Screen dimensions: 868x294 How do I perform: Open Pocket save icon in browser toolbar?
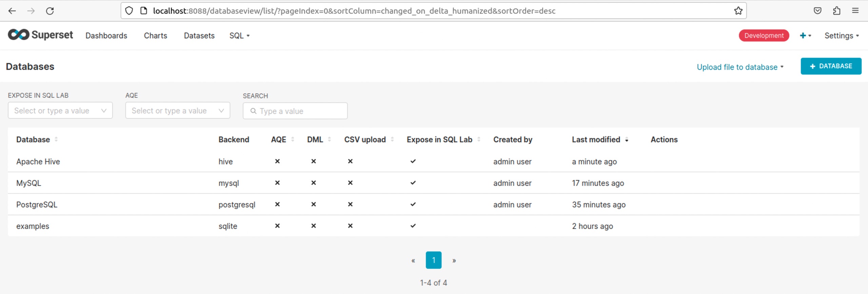coord(817,11)
